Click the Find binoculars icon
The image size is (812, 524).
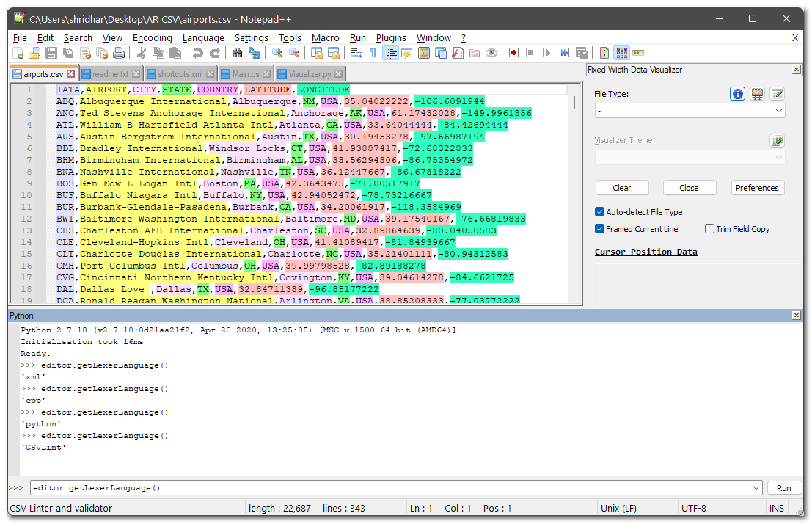click(x=237, y=53)
